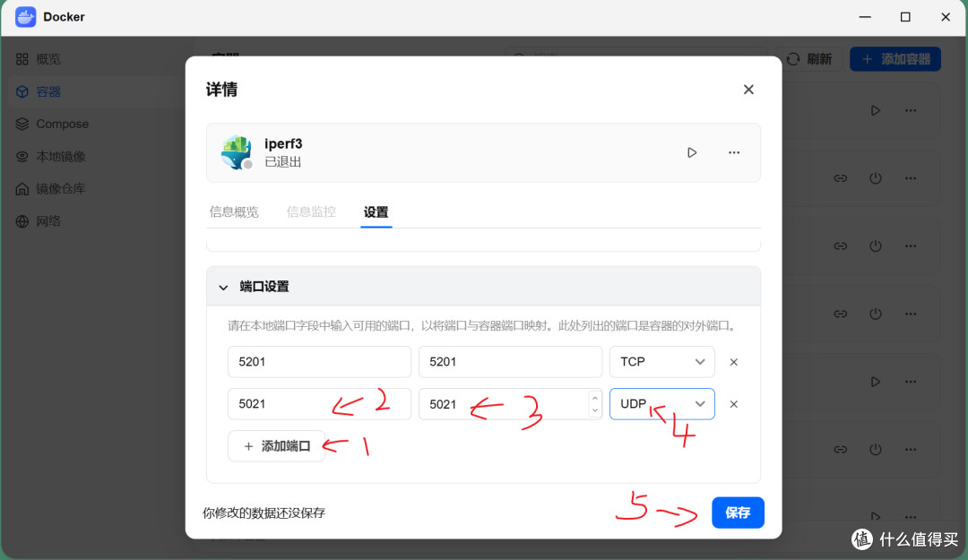Click local port field showing 5021

click(319, 404)
